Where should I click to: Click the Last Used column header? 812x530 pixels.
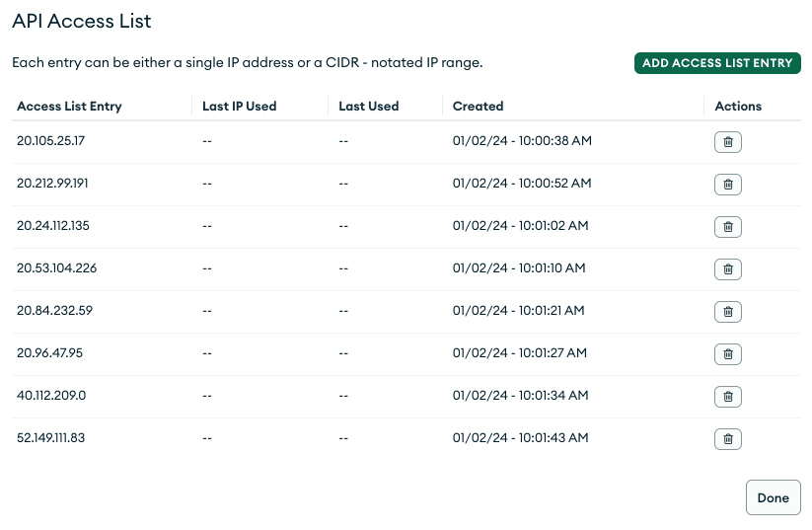click(x=368, y=107)
